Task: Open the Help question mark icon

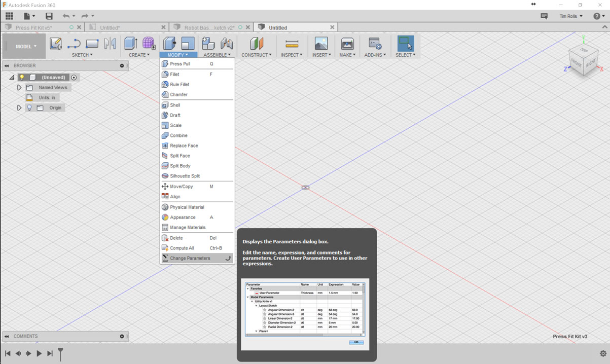Action: pyautogui.click(x=596, y=16)
